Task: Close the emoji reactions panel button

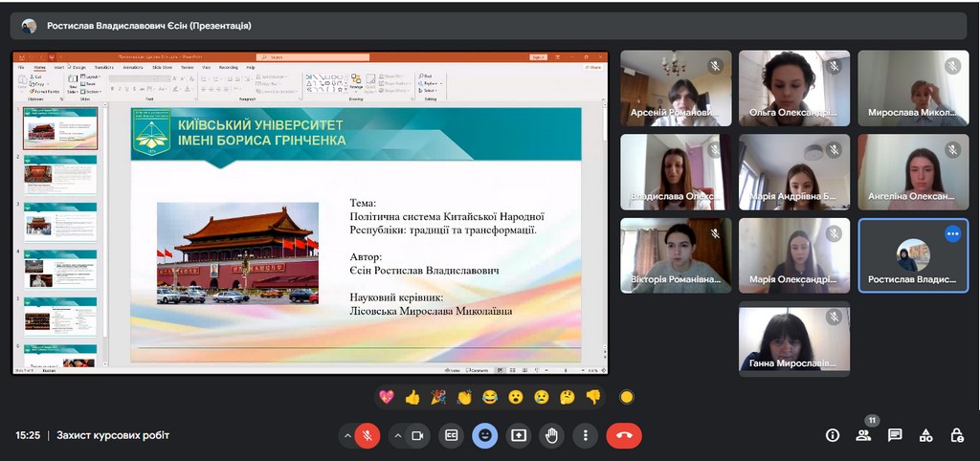Action: pos(485,435)
